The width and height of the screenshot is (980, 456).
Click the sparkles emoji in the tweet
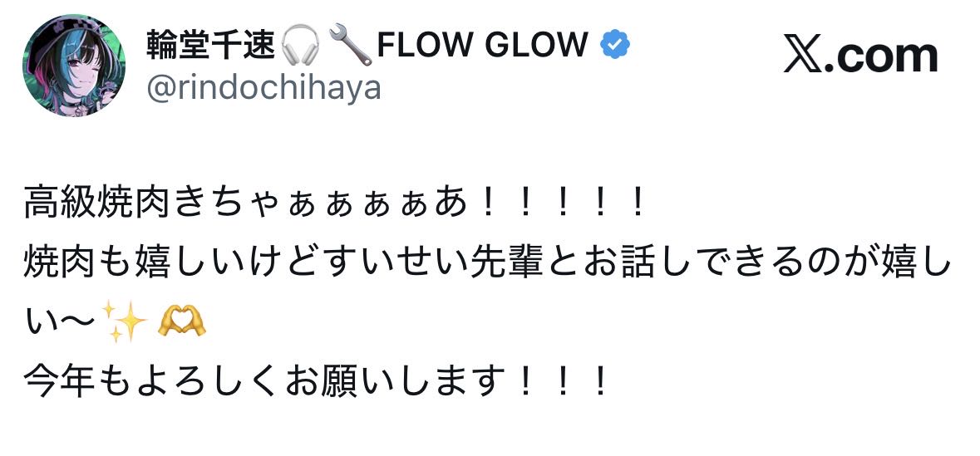pyautogui.click(x=125, y=322)
